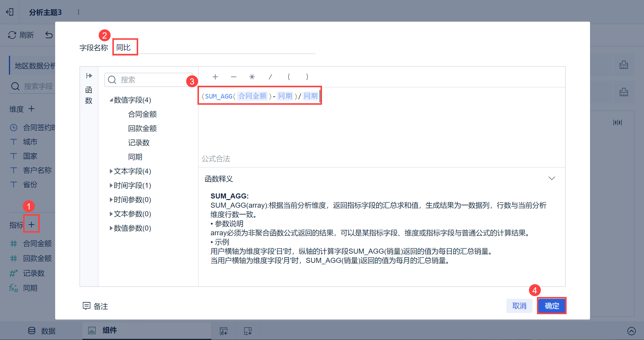
Task: Click the divide slash operator icon
Action: pyautogui.click(x=270, y=77)
